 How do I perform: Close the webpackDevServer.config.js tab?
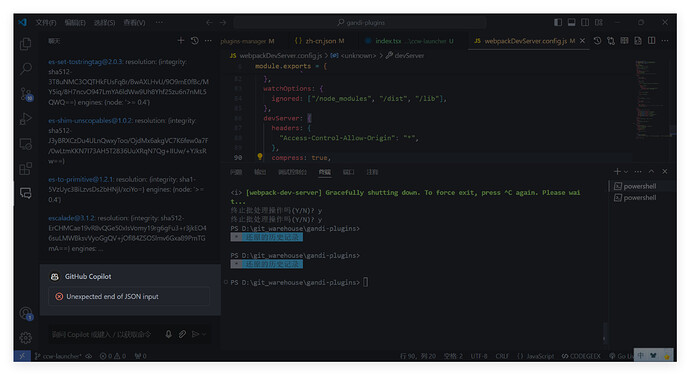pos(583,40)
